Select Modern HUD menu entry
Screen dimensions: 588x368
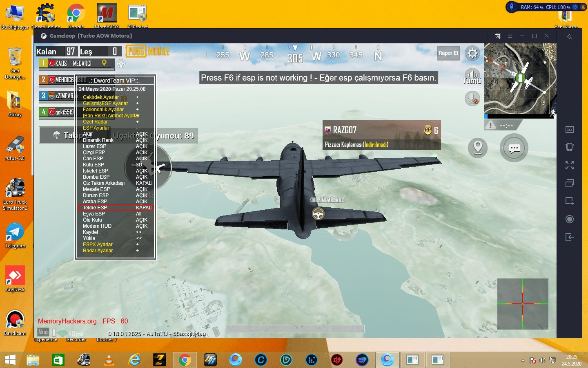(116, 226)
